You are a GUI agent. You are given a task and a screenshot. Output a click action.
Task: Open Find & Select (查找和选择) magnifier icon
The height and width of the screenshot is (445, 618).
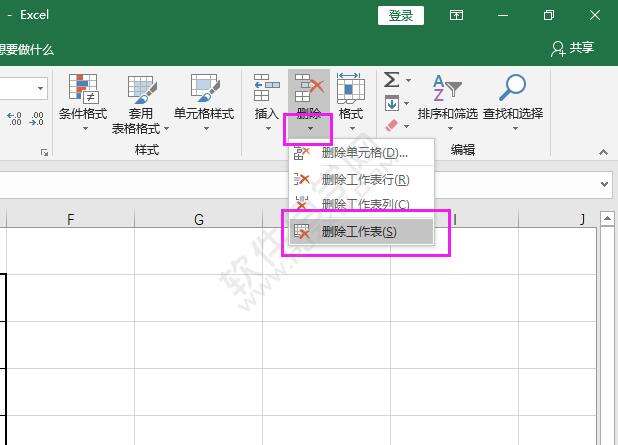(x=512, y=88)
